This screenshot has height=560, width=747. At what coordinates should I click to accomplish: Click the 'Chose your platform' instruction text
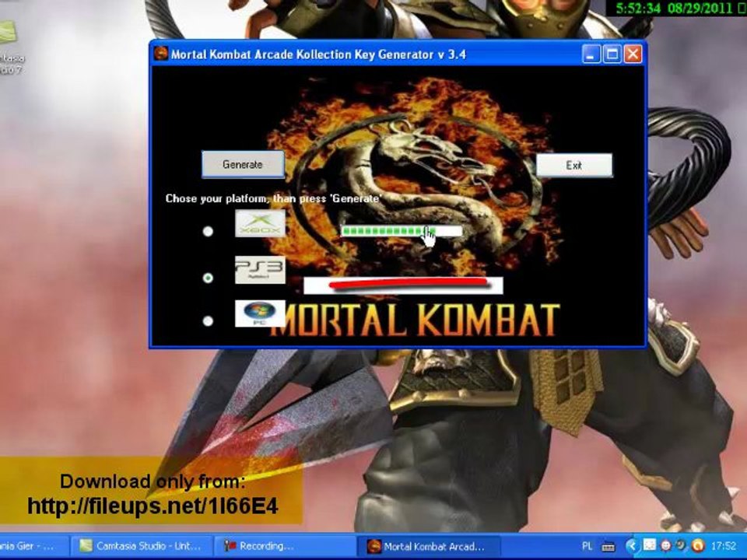[x=273, y=198]
